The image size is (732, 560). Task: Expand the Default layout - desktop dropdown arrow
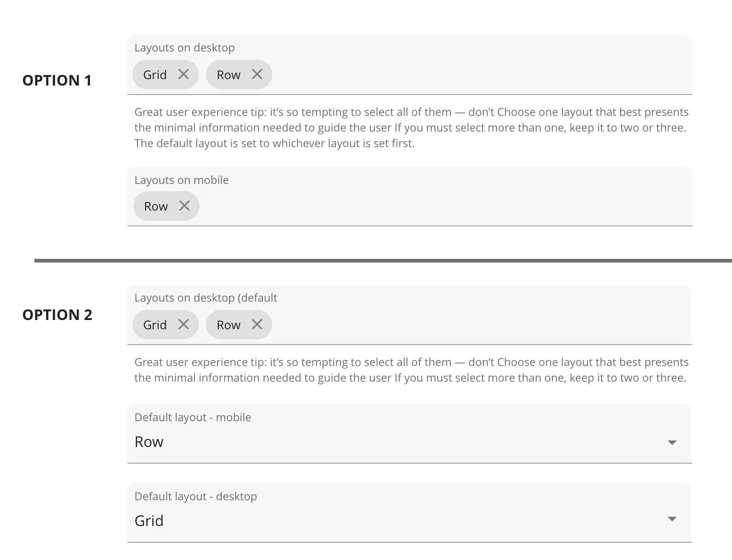pos(672,519)
